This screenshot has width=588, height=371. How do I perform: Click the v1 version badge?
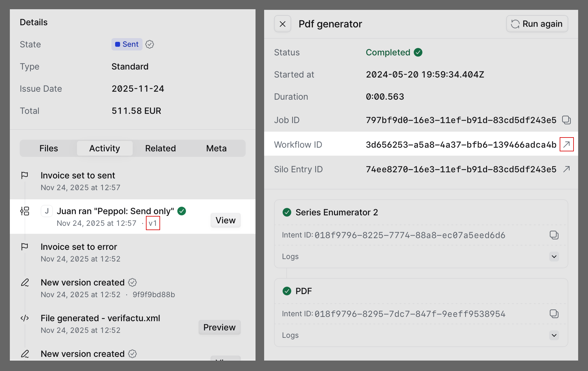153,223
